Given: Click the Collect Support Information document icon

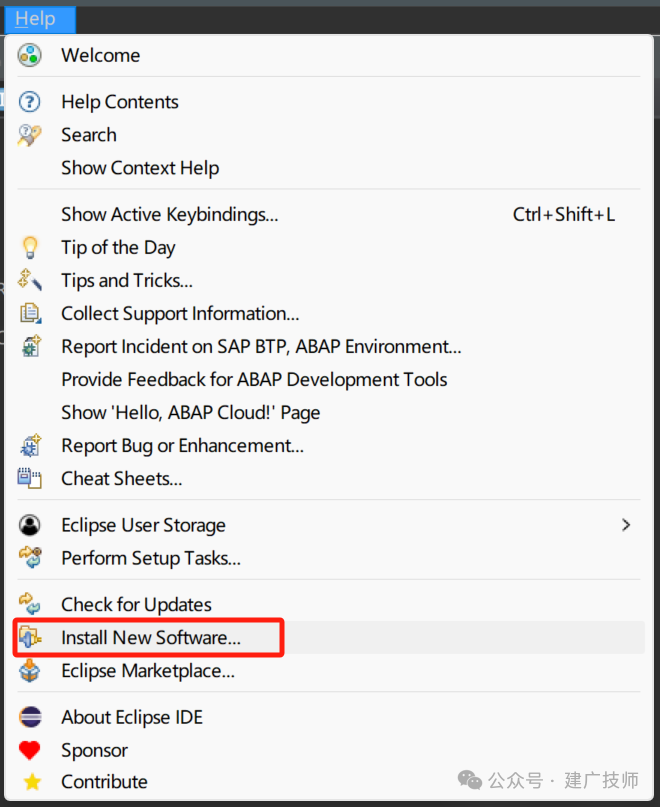Looking at the screenshot, I should 30,313.
